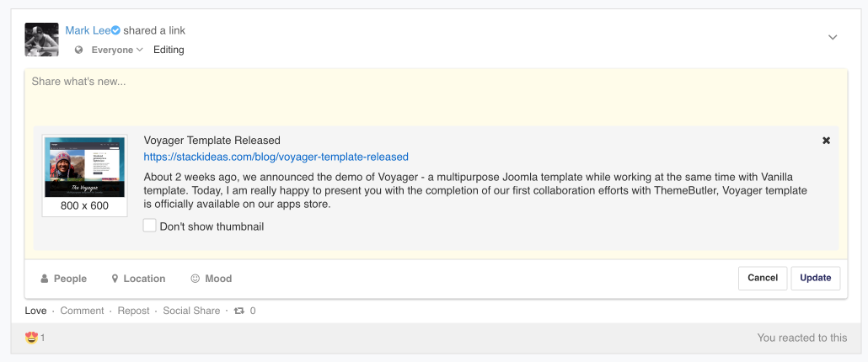Viewport: 868px width, 362px height.
Task: Click the People person icon
Action: coord(45,279)
